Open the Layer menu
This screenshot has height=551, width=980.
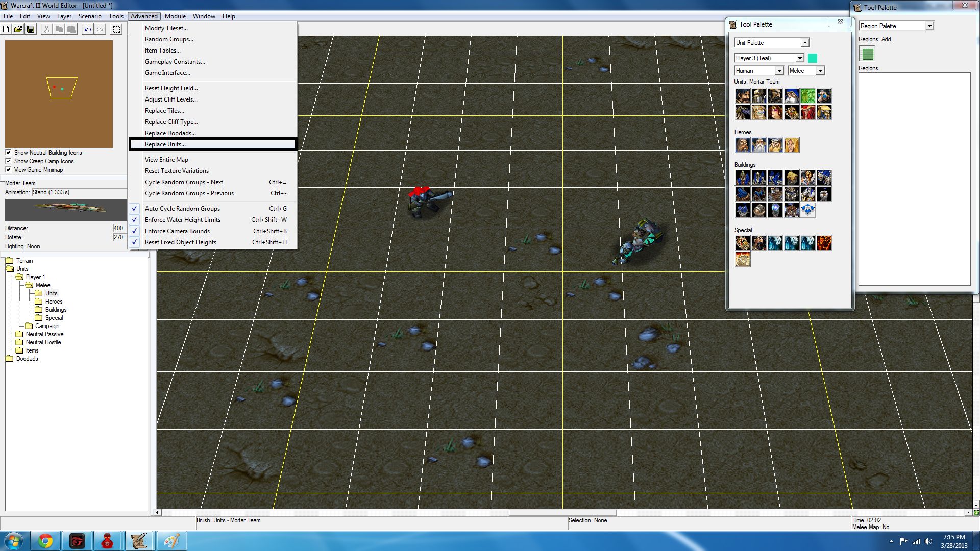(64, 16)
